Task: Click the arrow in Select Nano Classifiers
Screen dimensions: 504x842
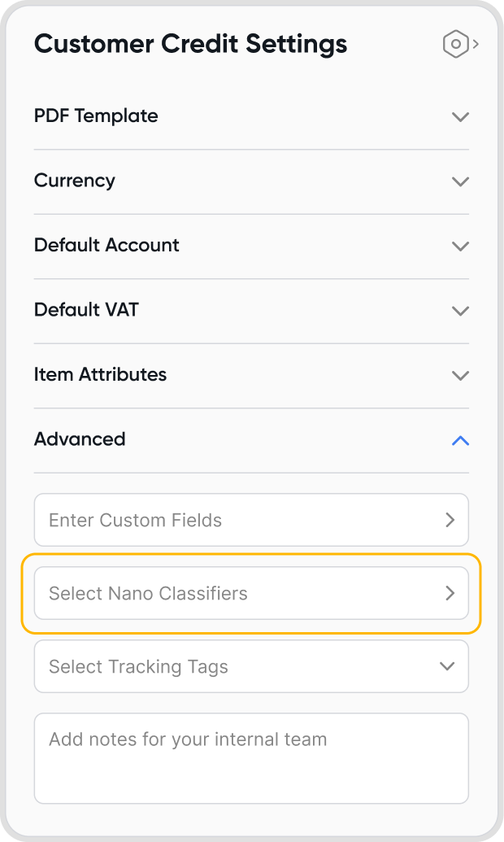Action: (450, 593)
